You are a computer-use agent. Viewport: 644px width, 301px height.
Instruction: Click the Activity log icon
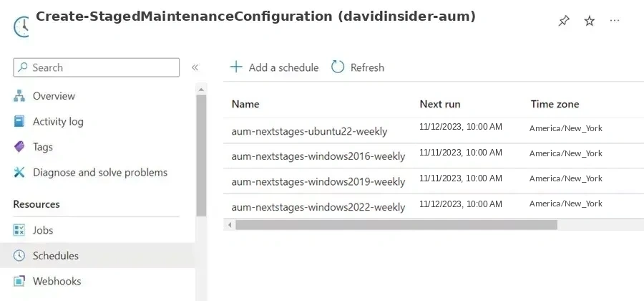click(x=19, y=121)
